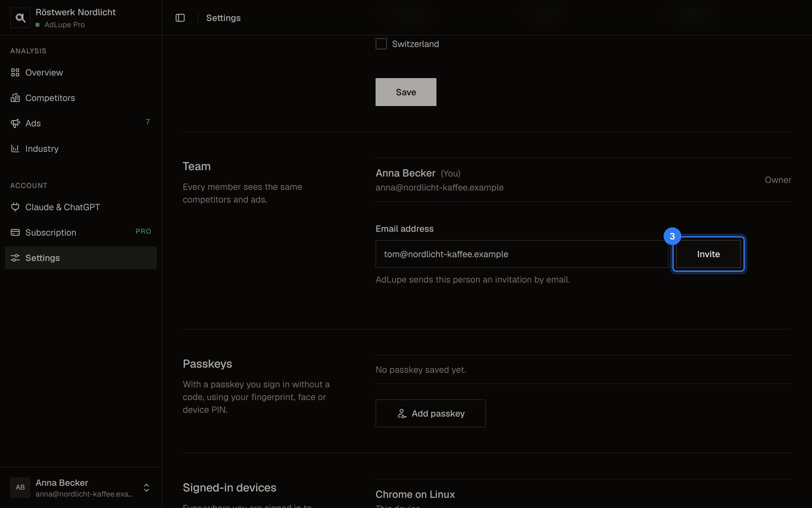Viewport: 812px width, 508px height.
Task: Click the Ads count badge 7
Action: (147, 122)
